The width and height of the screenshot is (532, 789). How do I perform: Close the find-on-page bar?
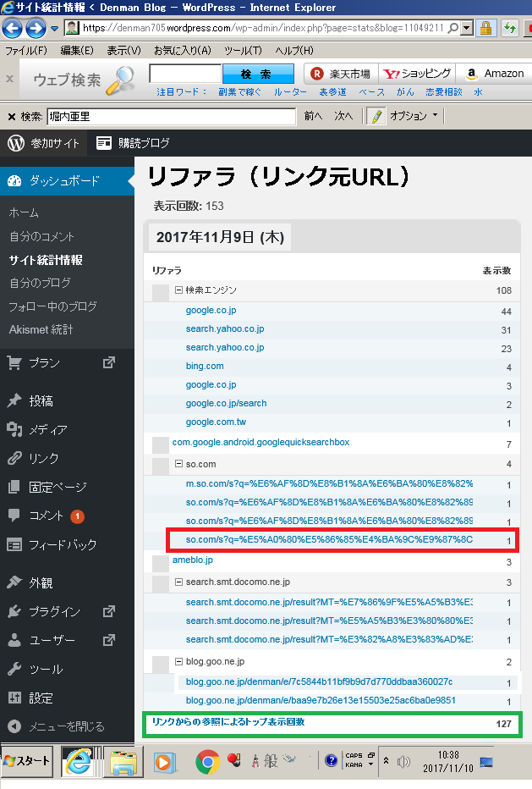12,117
